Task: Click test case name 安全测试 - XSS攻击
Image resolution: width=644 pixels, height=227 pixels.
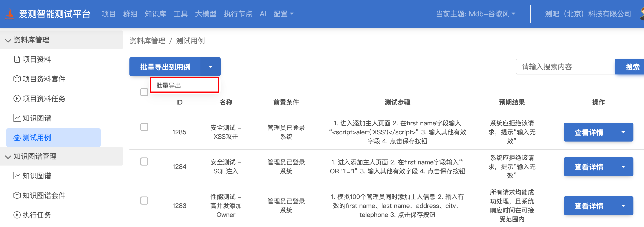Action: (226, 132)
